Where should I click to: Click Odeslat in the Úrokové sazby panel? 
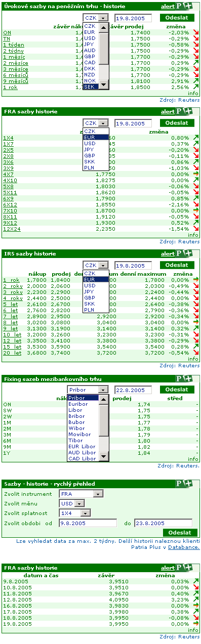tap(177, 17)
